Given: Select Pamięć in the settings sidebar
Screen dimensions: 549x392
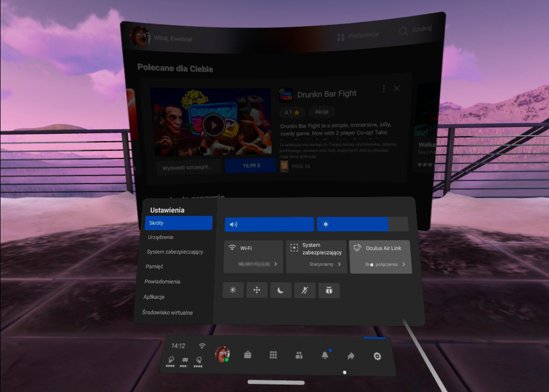Looking at the screenshot, I should (x=154, y=267).
